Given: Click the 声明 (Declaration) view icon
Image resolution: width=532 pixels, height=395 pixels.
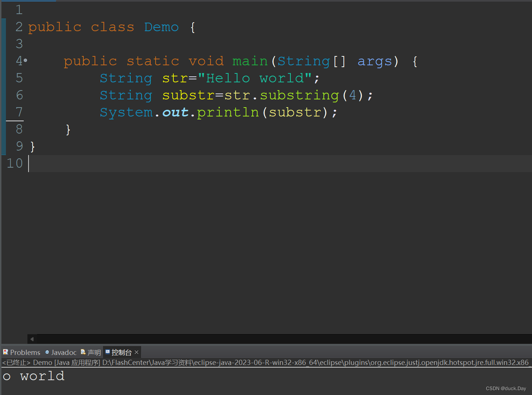Looking at the screenshot, I should click(83, 352).
